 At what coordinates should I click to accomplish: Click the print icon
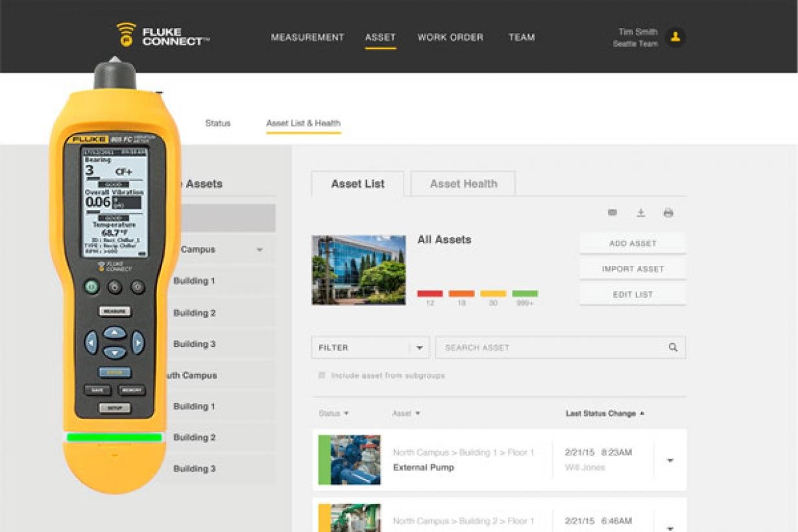tap(668, 213)
